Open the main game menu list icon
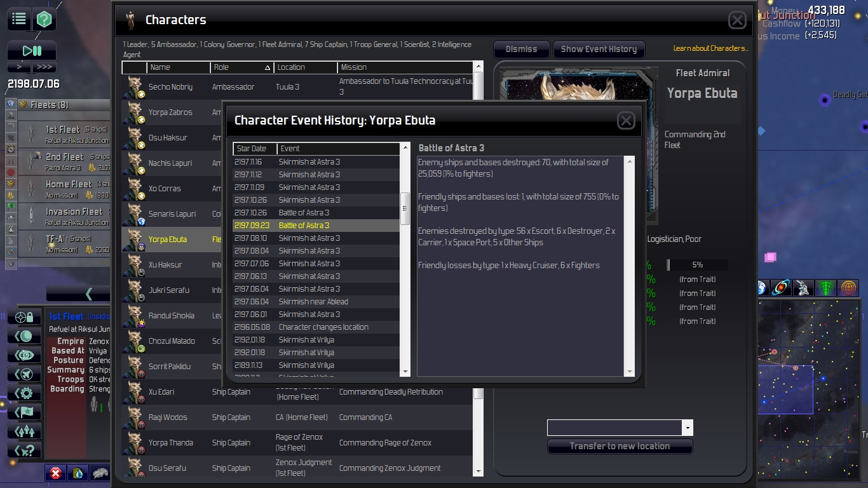Image resolution: width=868 pixels, height=488 pixels. [19, 19]
